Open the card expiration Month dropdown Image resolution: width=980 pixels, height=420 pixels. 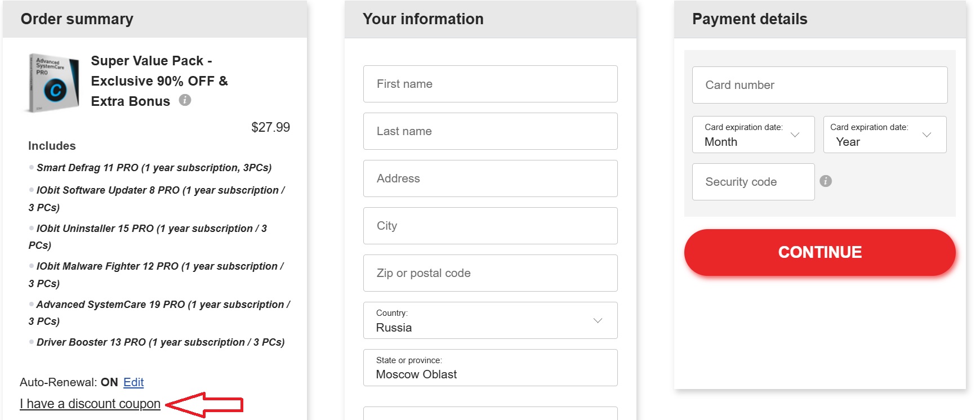pos(753,135)
